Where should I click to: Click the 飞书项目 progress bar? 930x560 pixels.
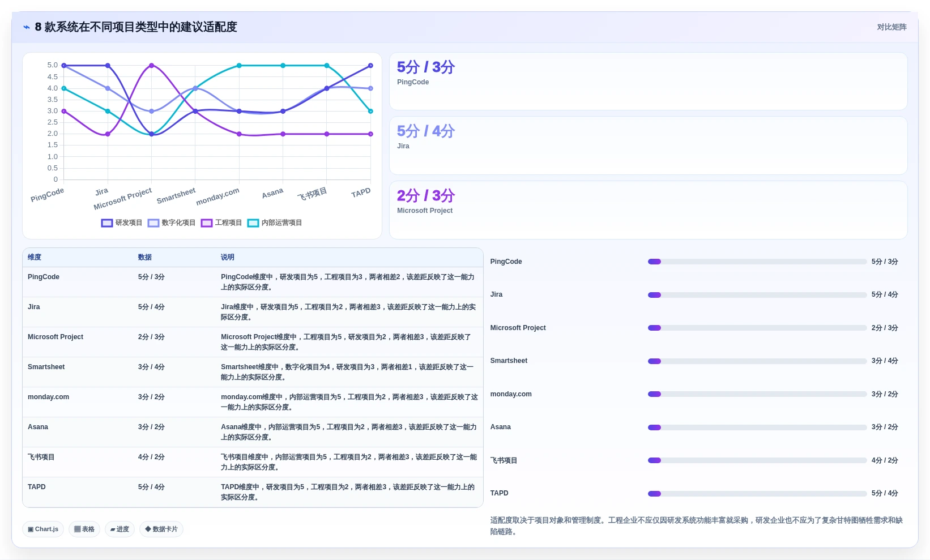tap(757, 460)
